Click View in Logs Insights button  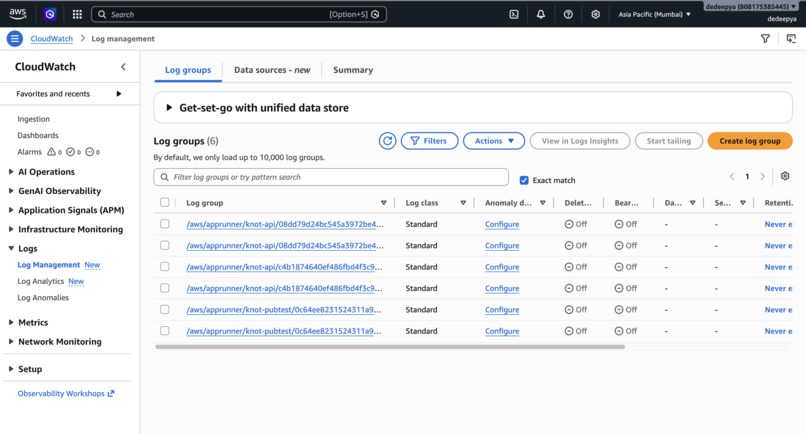click(580, 141)
